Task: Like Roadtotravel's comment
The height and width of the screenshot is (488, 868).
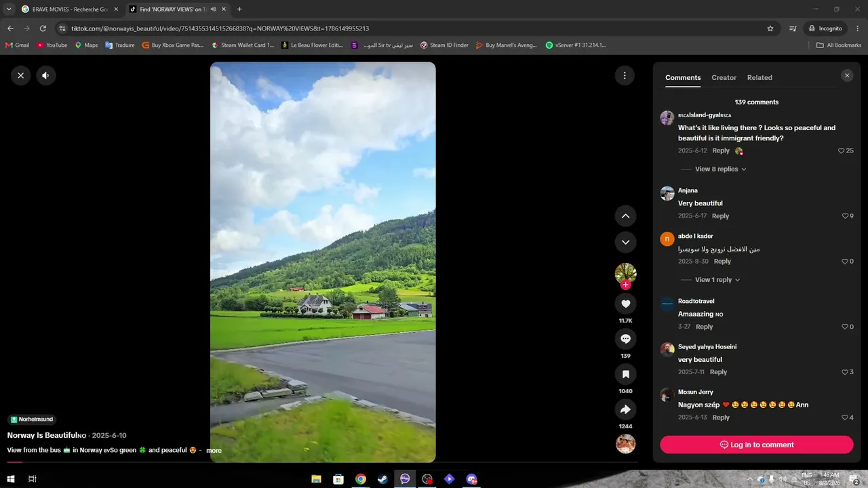Action: click(x=845, y=327)
